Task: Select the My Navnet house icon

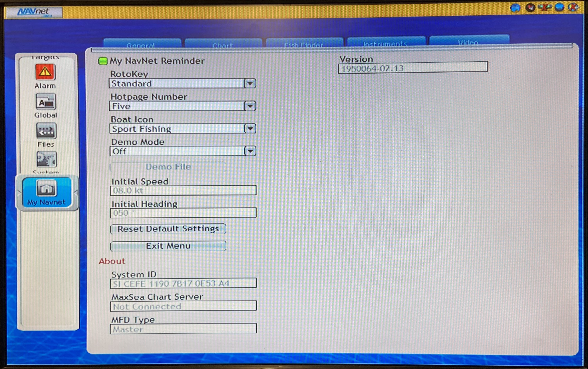Action: pos(46,188)
